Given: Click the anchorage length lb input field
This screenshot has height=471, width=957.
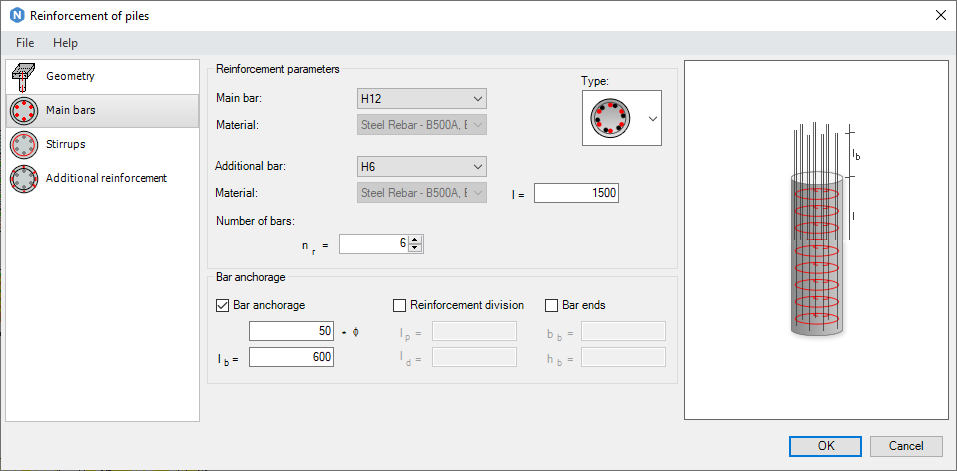Looking at the screenshot, I should (x=291, y=357).
